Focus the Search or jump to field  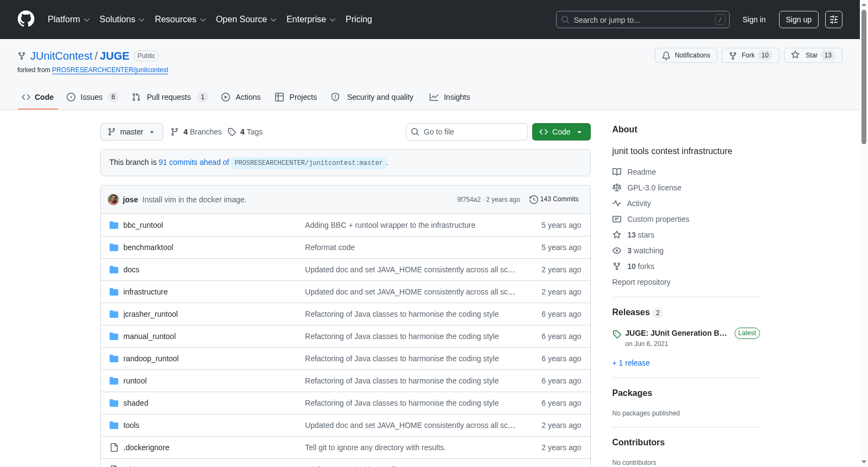pyautogui.click(x=642, y=20)
